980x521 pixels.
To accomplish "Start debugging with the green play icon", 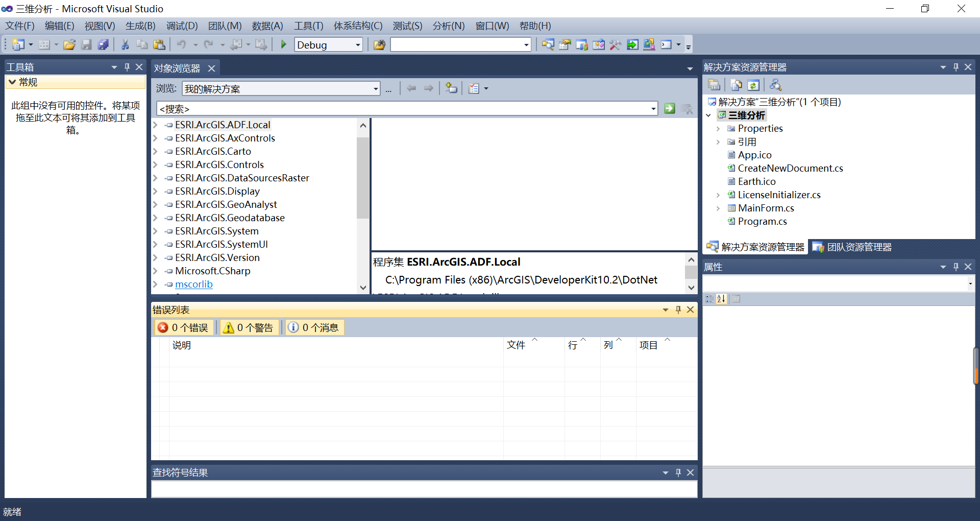I will click(284, 45).
